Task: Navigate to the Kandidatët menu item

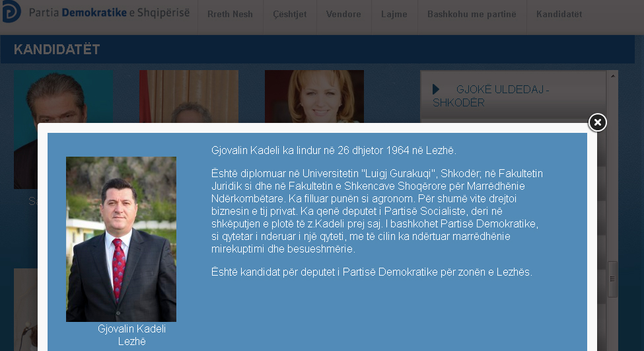Action: point(559,14)
